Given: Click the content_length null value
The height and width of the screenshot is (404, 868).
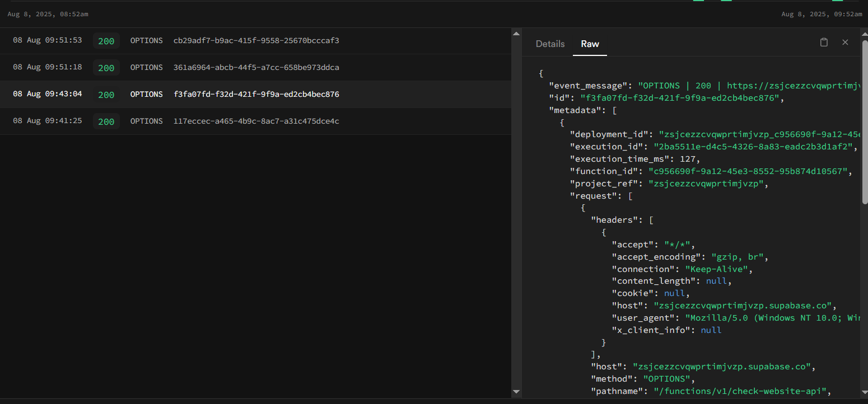Looking at the screenshot, I should 716,281.
